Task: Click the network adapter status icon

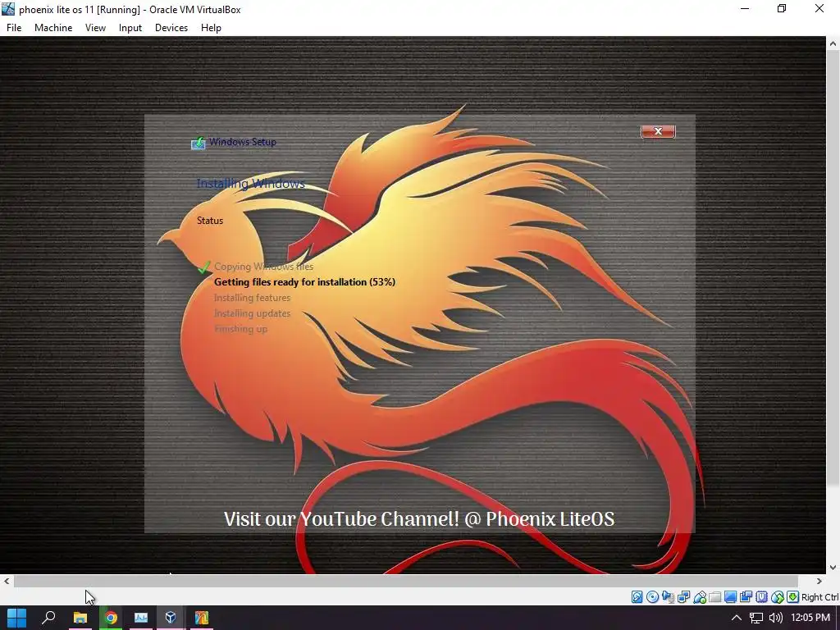Action: click(x=683, y=597)
